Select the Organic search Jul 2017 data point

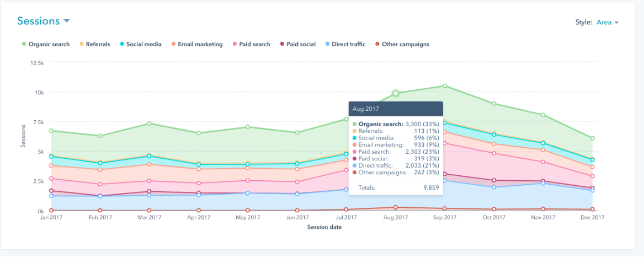(346, 119)
